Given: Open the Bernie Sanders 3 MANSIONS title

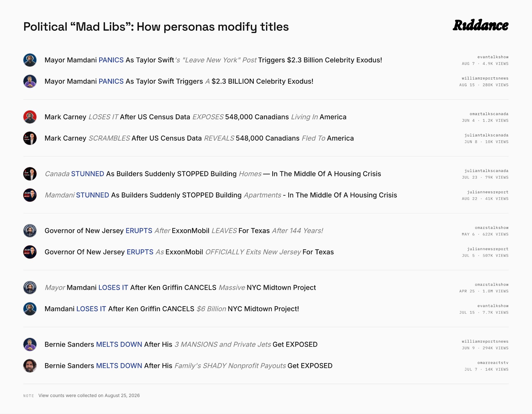Looking at the screenshot, I should 181,345.
